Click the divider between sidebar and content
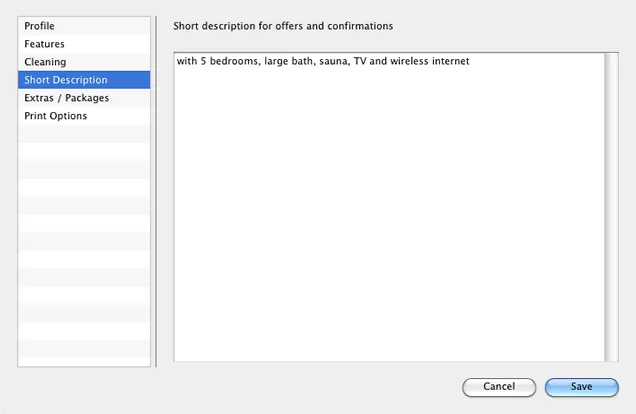Viewport: 636px width, 414px height. (156, 191)
